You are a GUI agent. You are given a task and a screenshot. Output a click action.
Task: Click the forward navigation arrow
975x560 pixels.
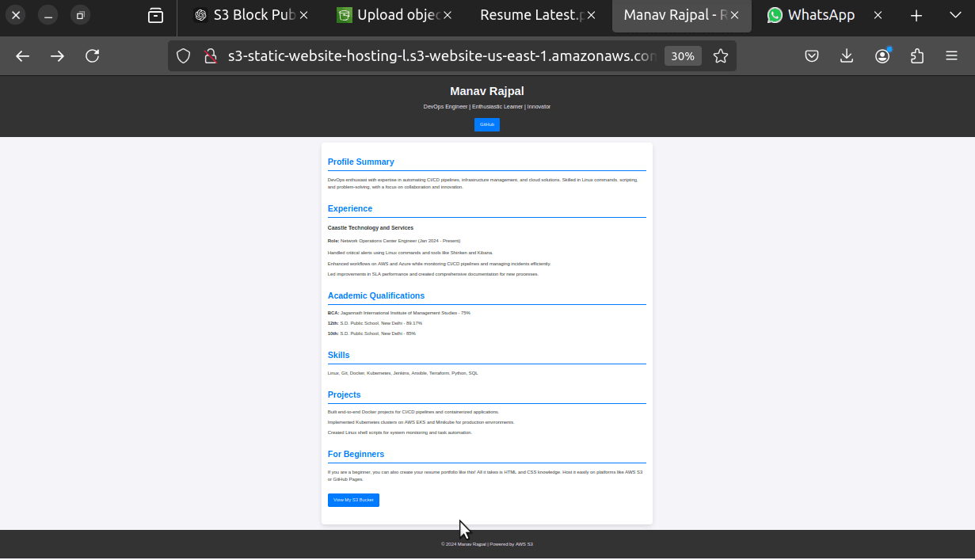57,56
